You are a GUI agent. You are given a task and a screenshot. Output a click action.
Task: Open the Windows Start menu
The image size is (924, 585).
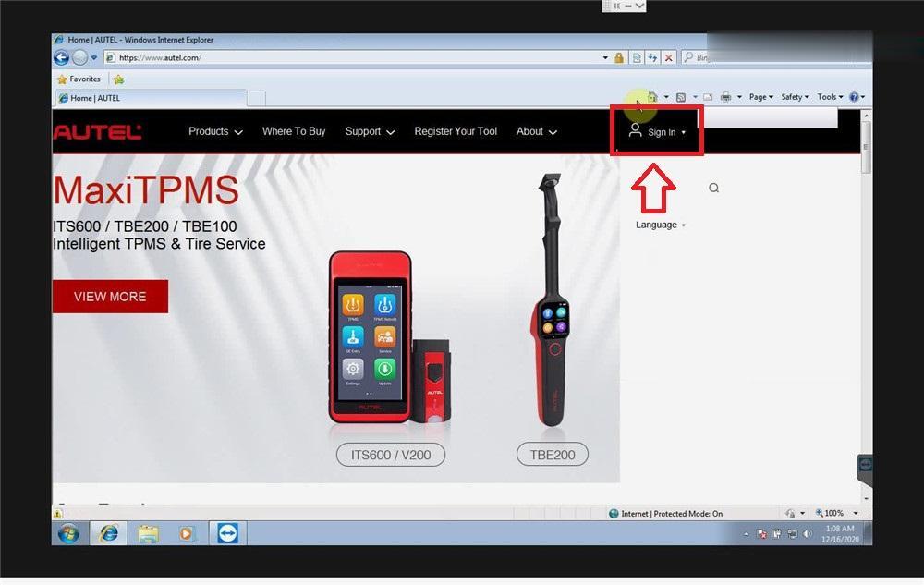68,534
